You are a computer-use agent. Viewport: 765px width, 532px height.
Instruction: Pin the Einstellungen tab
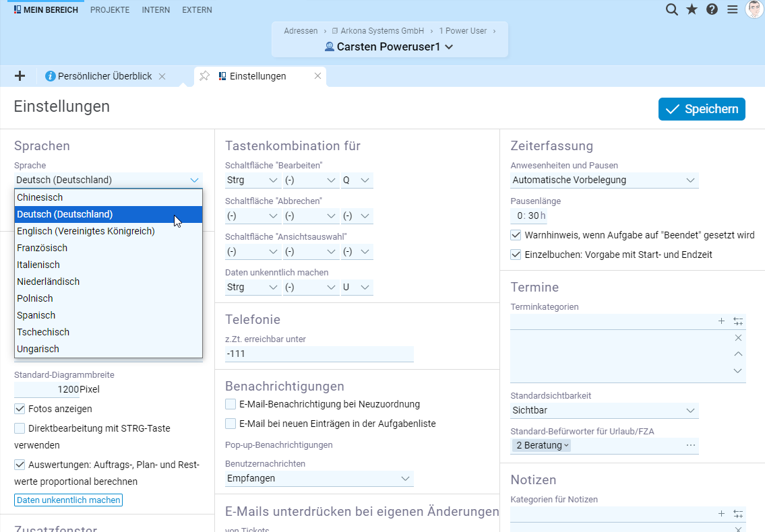[204, 75]
